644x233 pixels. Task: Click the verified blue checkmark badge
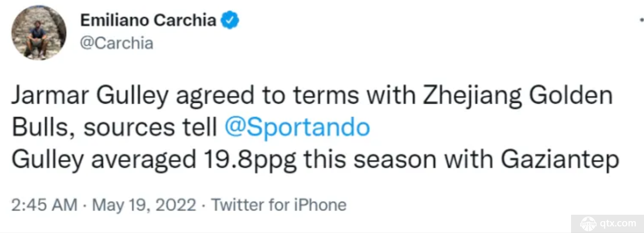click(230, 20)
